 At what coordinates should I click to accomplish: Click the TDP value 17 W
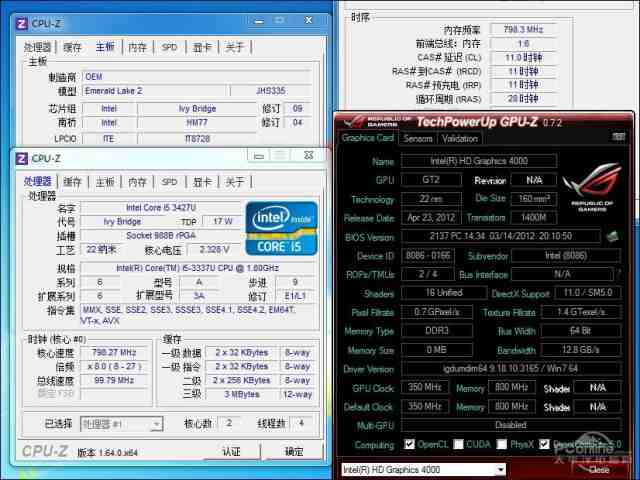point(222,221)
